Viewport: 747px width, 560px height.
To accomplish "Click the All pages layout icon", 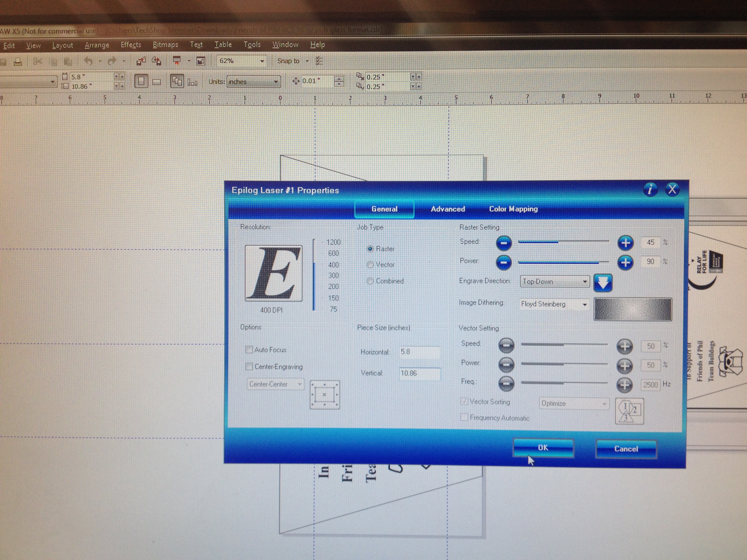I will (x=177, y=81).
